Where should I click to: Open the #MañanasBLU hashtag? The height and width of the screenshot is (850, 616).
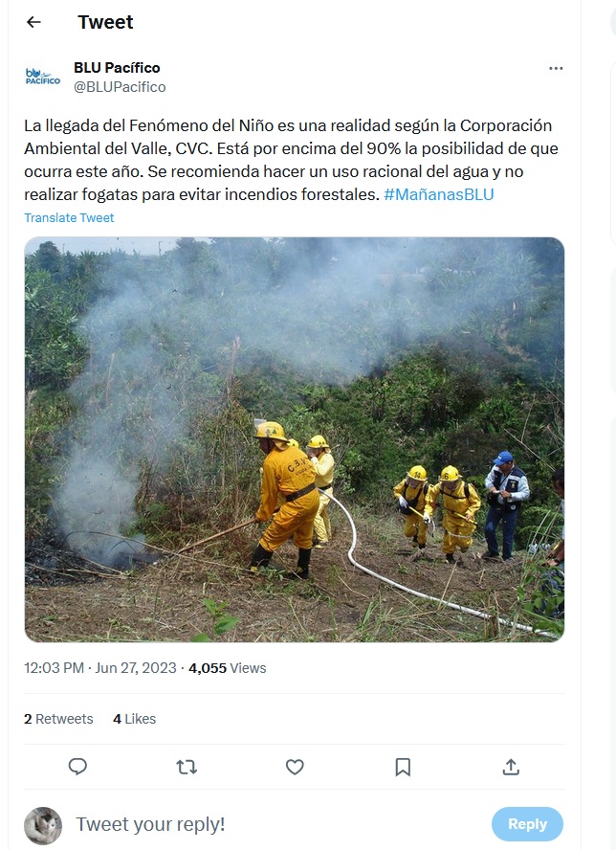[x=439, y=194]
